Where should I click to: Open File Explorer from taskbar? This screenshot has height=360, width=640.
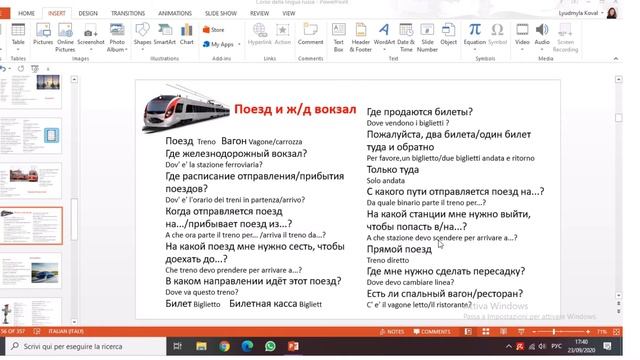click(201, 347)
